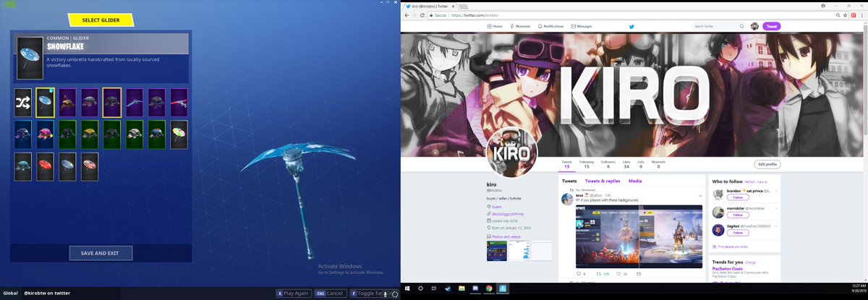Open Chrome from Windows taskbar
The height and width of the screenshot is (300, 868).
tap(489, 288)
